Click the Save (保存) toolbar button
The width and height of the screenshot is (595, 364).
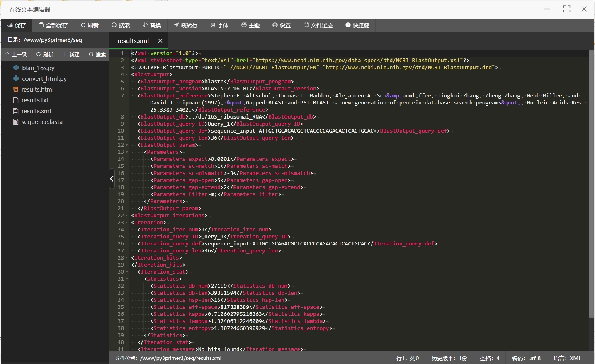coord(17,25)
